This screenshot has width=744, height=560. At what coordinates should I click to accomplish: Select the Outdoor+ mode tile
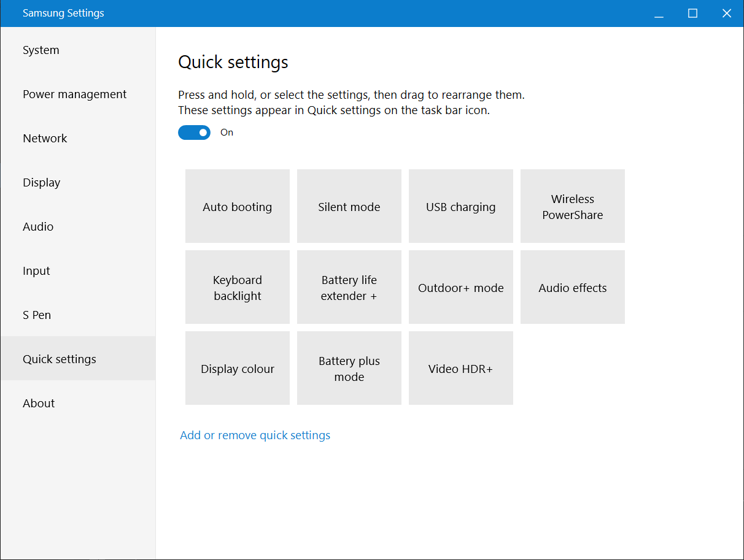[x=461, y=287]
